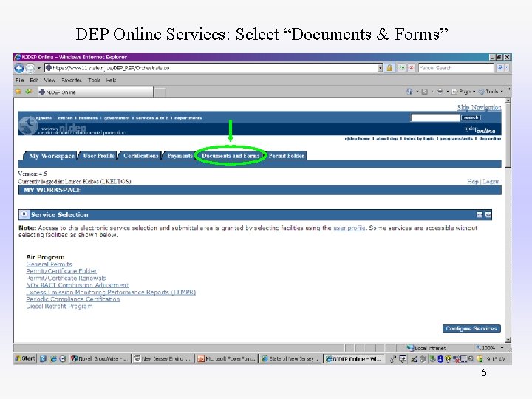
Task: Open the Page toolbar dropdown
Action: coord(464,92)
